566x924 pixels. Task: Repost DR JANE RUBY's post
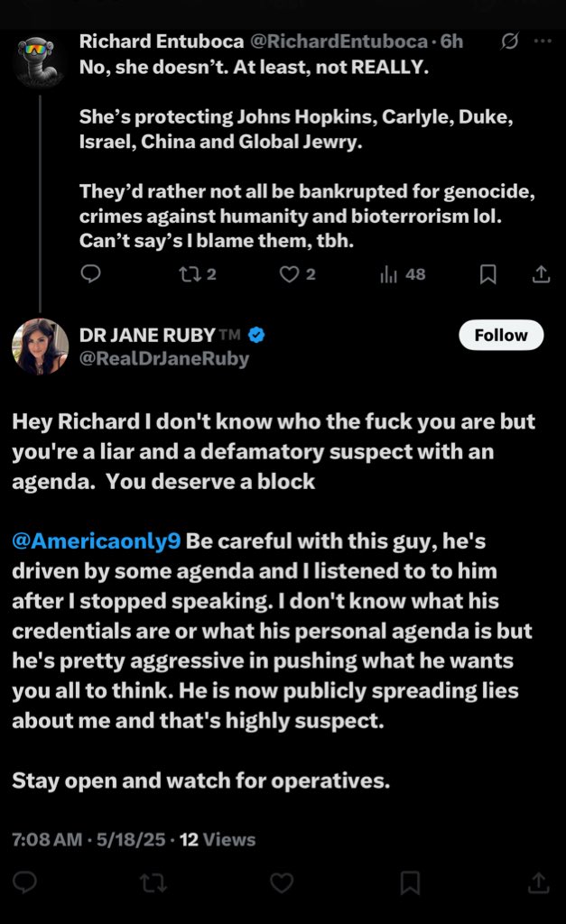point(153,882)
